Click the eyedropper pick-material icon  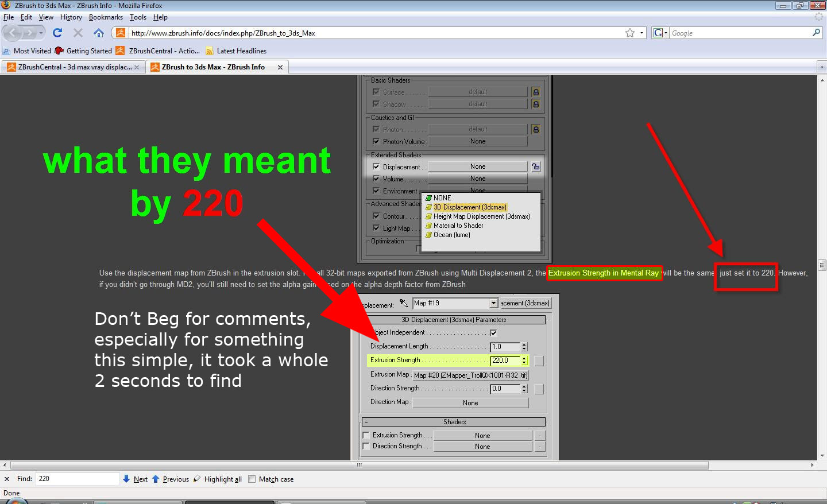click(404, 303)
